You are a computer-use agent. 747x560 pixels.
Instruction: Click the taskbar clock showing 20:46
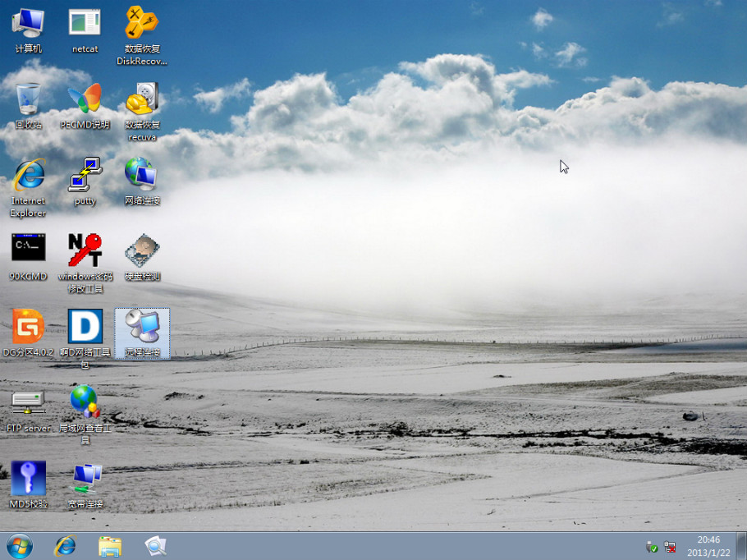pyautogui.click(x=708, y=545)
